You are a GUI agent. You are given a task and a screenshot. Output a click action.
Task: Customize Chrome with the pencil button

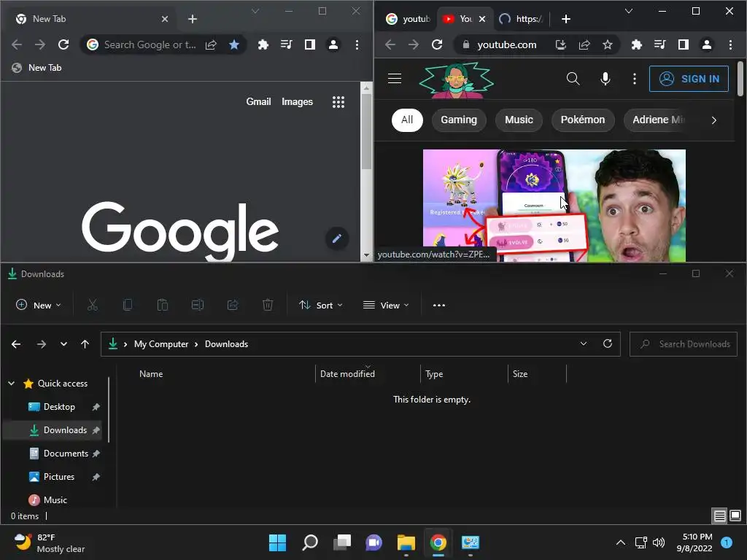[x=337, y=238]
